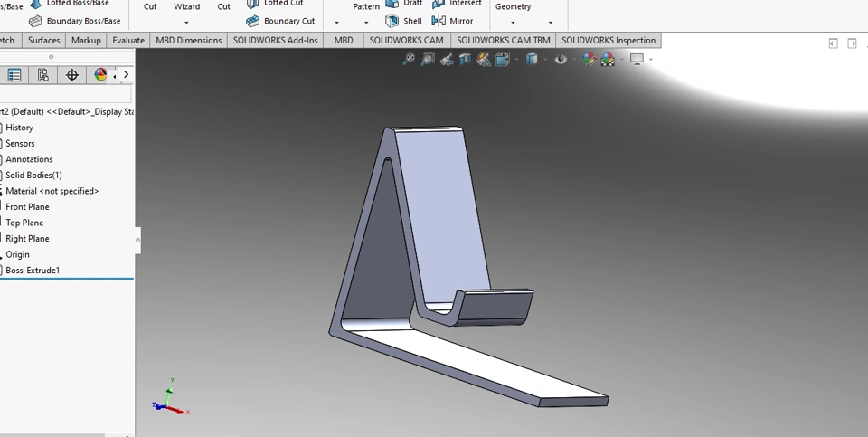This screenshot has height=437, width=868.
Task: Switch to the Evaluate tab
Action: [x=127, y=40]
